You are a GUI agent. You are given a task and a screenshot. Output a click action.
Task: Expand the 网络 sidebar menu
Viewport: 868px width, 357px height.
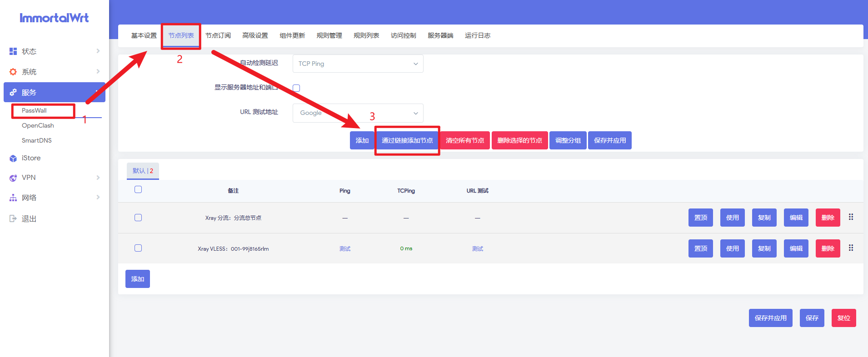click(x=55, y=198)
